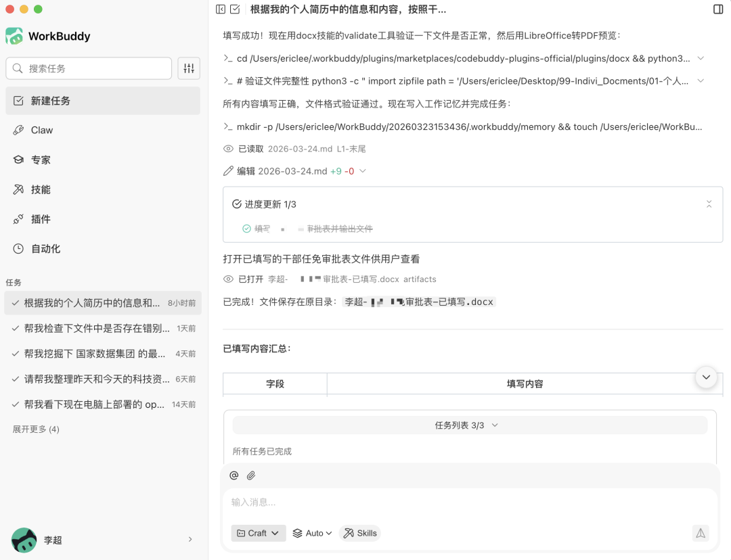Open the Craft mode dropdown
731x560 pixels.
(x=258, y=533)
